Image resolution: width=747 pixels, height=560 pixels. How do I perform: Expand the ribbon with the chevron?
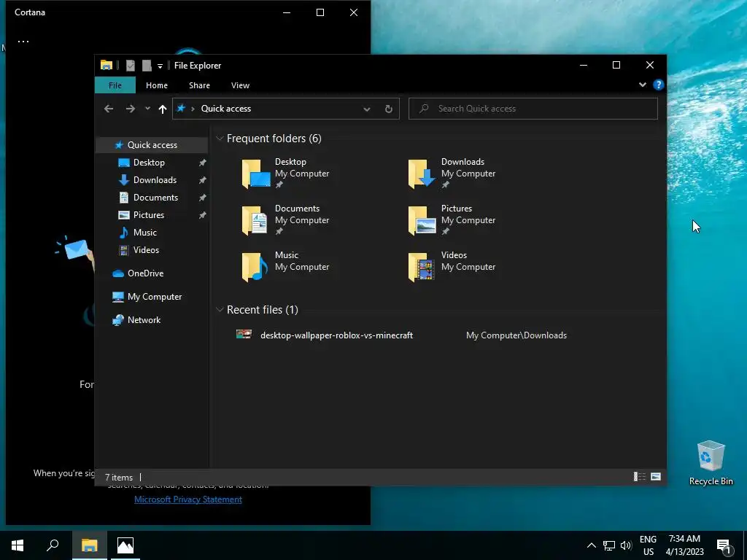coord(642,85)
